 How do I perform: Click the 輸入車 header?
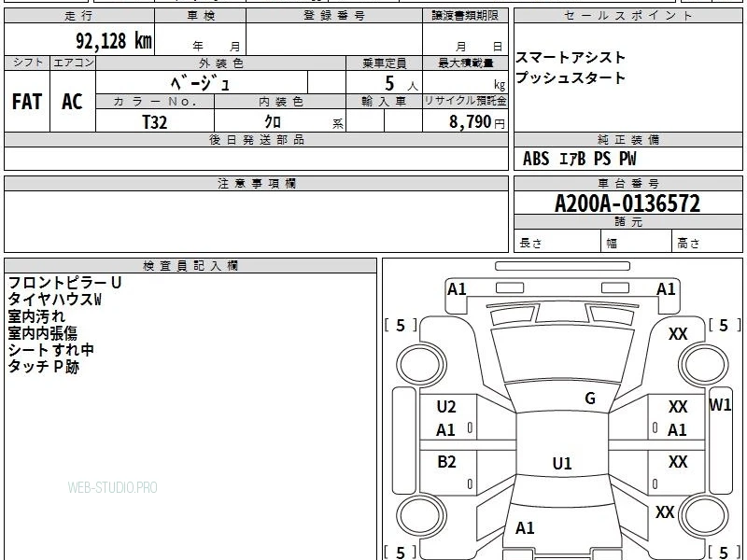[384, 102]
